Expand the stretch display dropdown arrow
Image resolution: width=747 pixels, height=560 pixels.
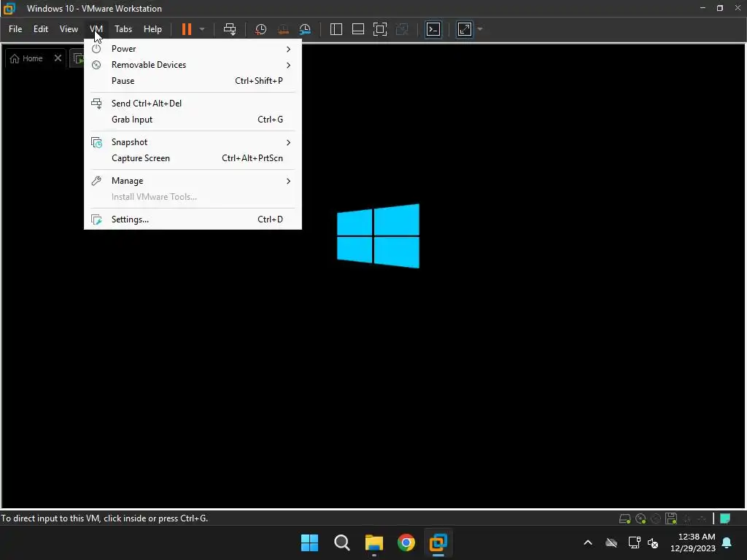tap(480, 29)
